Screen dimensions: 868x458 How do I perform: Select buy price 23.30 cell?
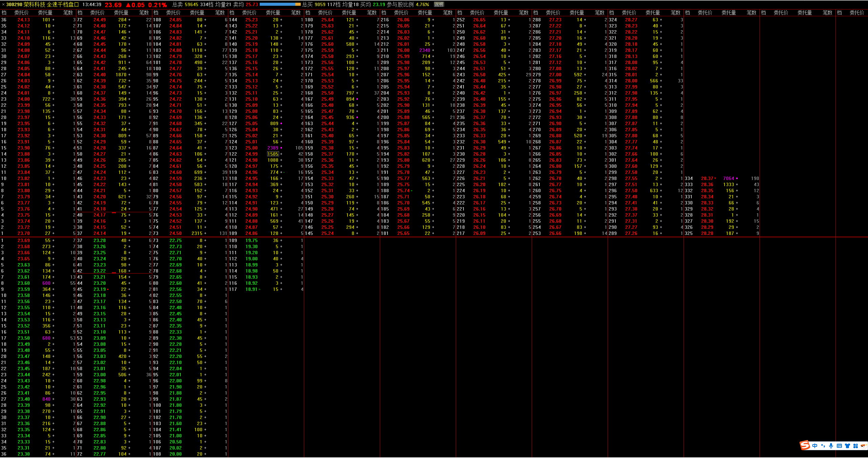click(x=24, y=454)
